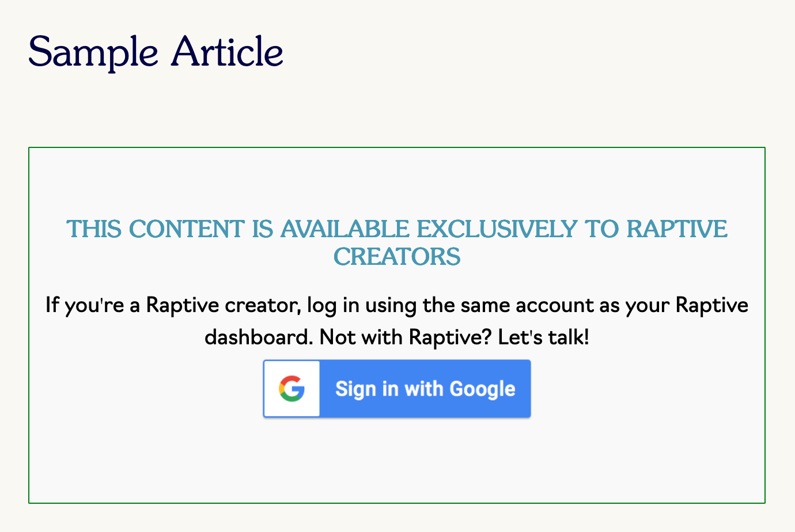Click the Google G logo icon
This screenshot has width=795, height=532.
point(291,389)
